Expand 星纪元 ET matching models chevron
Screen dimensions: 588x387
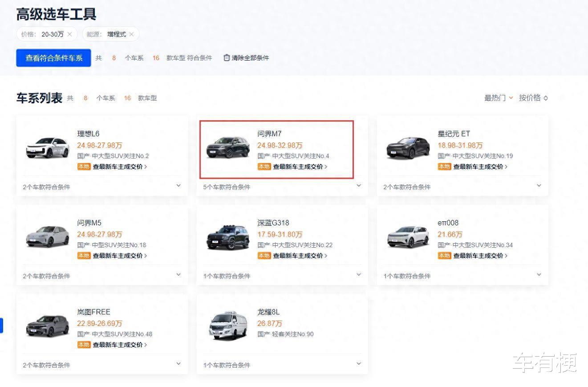coord(539,186)
